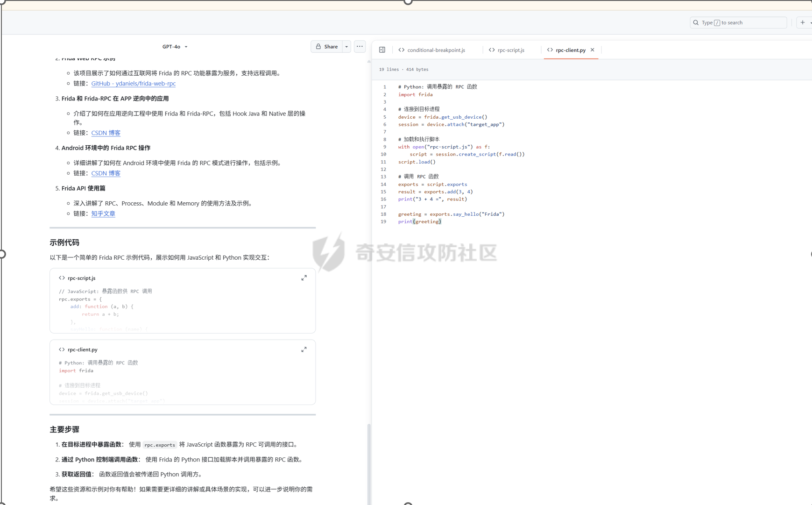Click the lock Share button
This screenshot has width=812, height=505.
(326, 46)
